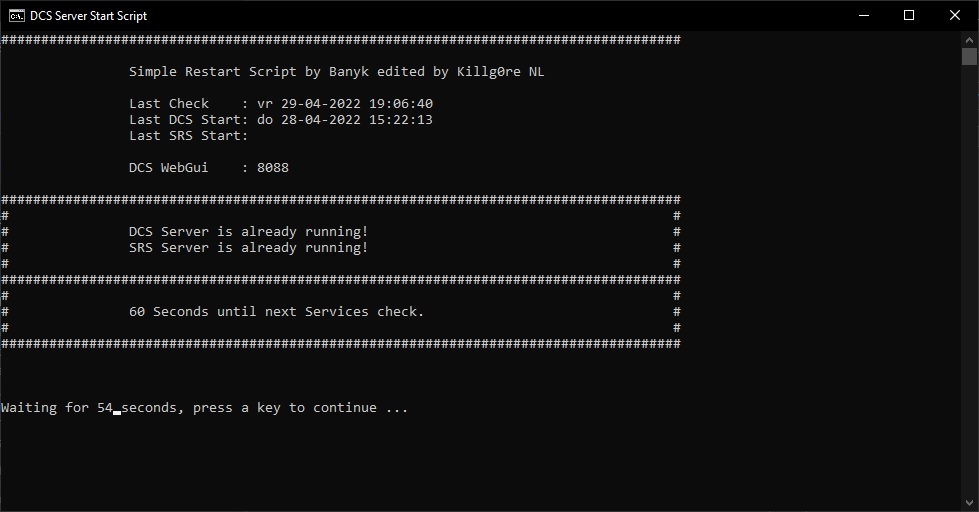The width and height of the screenshot is (979, 512).
Task: Close the DCS Server Start Script window
Action: coord(955,15)
